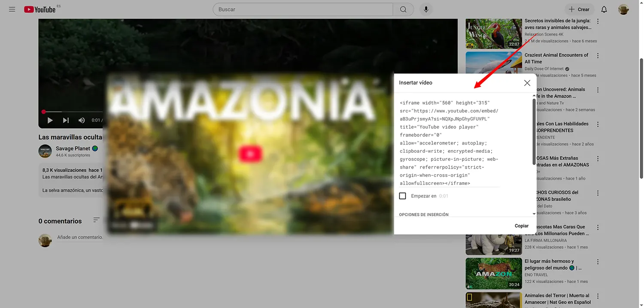This screenshot has width=644, height=308.
Task: Open the notifications bell
Action: point(604,9)
